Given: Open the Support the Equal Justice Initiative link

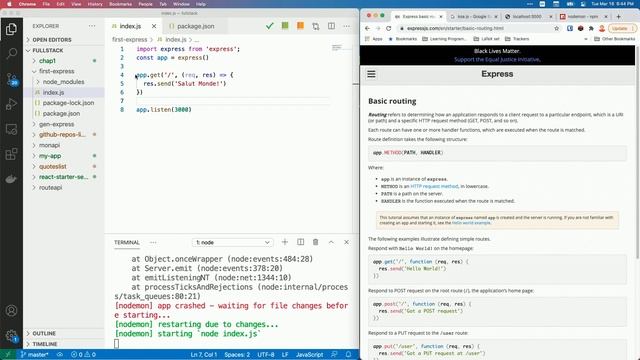Looking at the screenshot, I should [497, 60].
